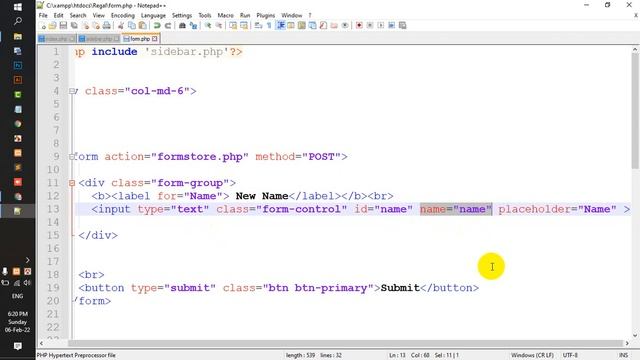Click the Save All toolbar icon
640x360 pixels.
[74, 25]
